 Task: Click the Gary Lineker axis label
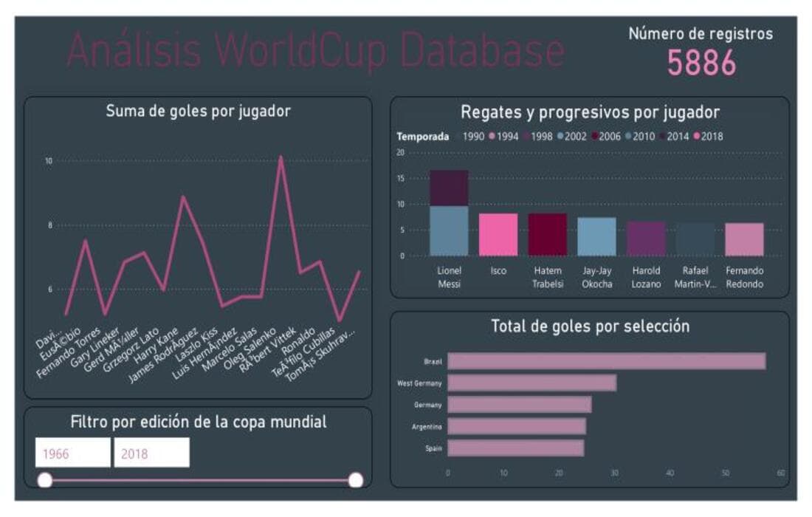coord(94,348)
